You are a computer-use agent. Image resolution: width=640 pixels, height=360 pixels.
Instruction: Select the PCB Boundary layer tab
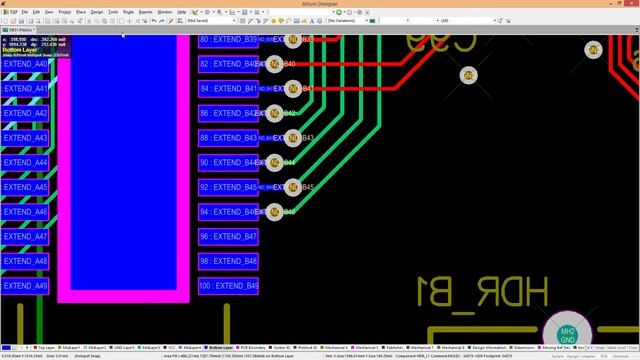coord(251,348)
